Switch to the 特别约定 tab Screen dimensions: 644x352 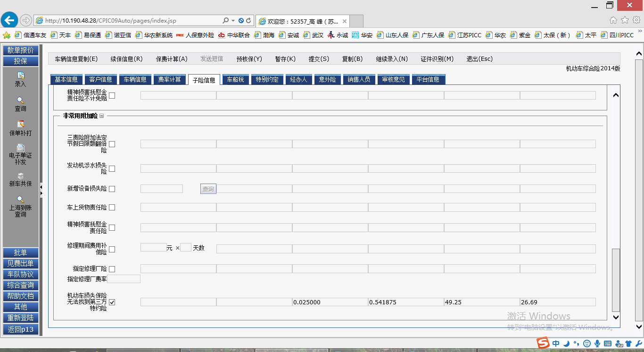(267, 79)
